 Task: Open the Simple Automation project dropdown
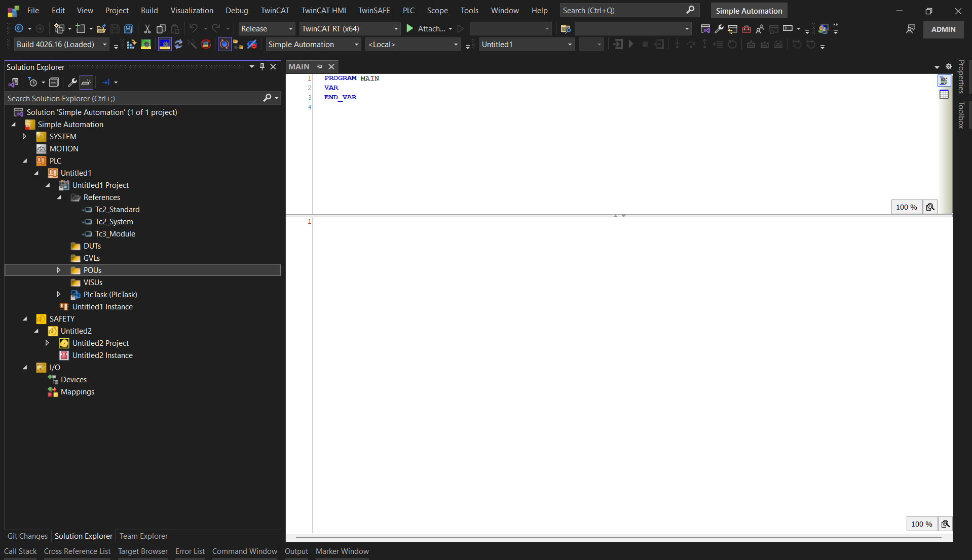point(313,45)
